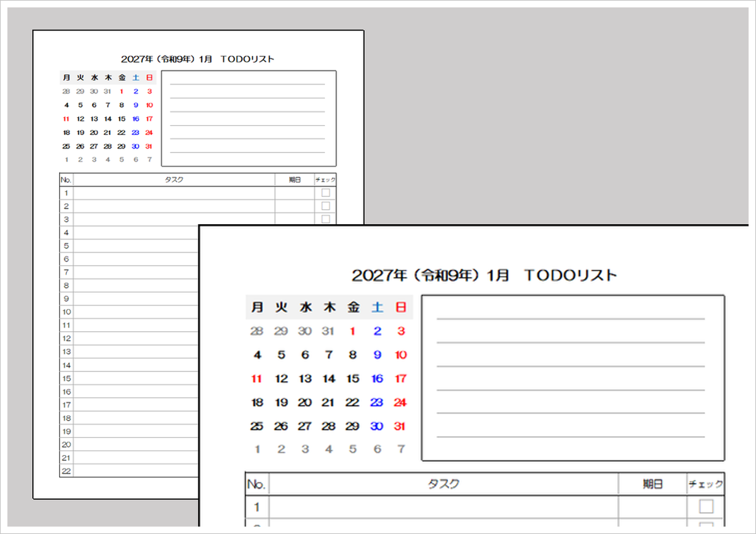The width and height of the screenshot is (756, 534).
Task: Click task row number 1 on enlarged page
Action: [x=257, y=507]
